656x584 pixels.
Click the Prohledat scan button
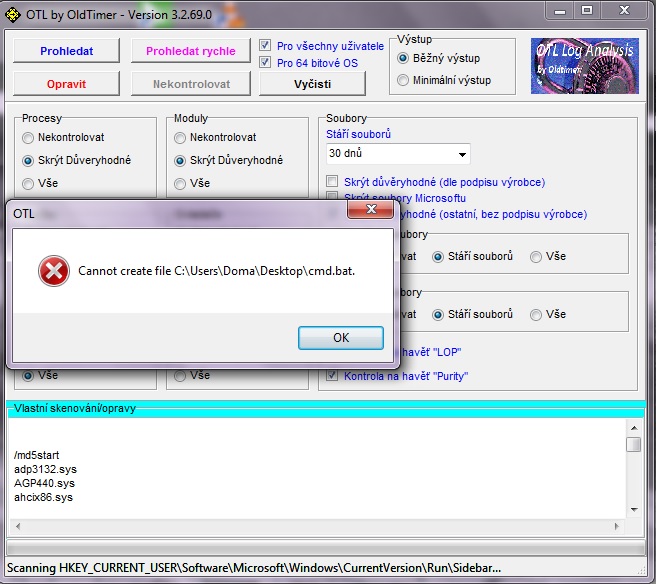[66, 51]
